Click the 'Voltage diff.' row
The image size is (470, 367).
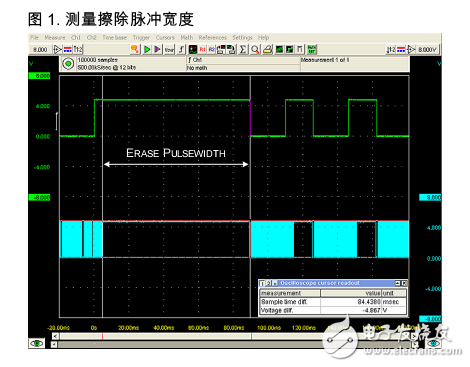[333, 310]
